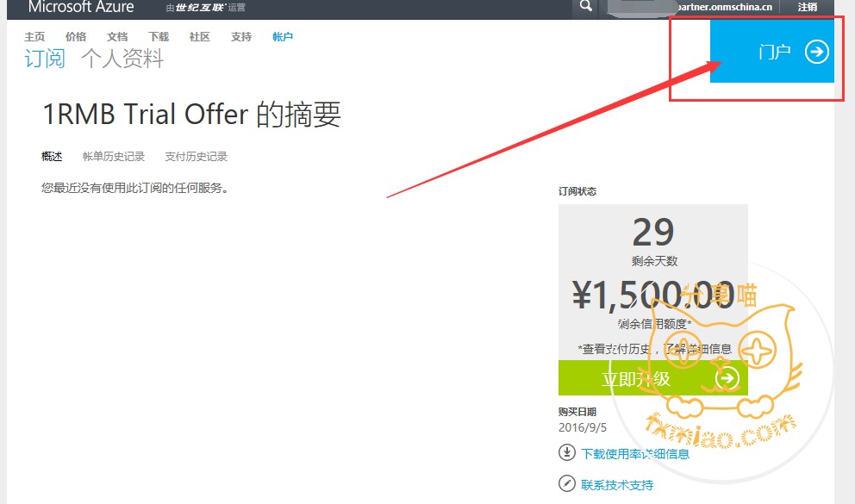Open the 文档 menu item
855x504 pixels.
(x=117, y=36)
